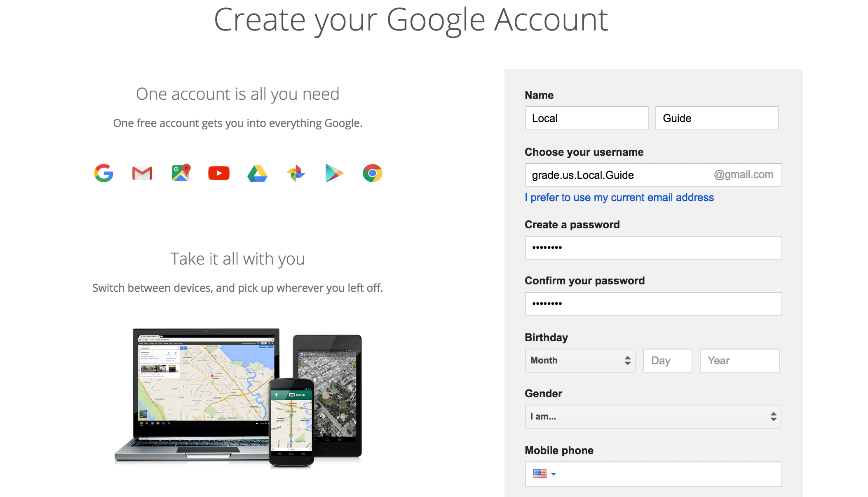Click the 'Gender' label
The height and width of the screenshot is (497, 868).
[x=543, y=394]
